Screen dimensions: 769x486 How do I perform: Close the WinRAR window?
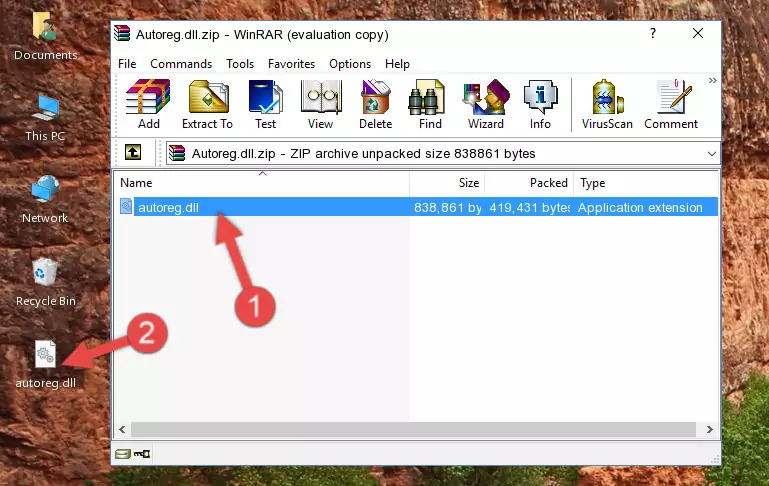pos(697,33)
